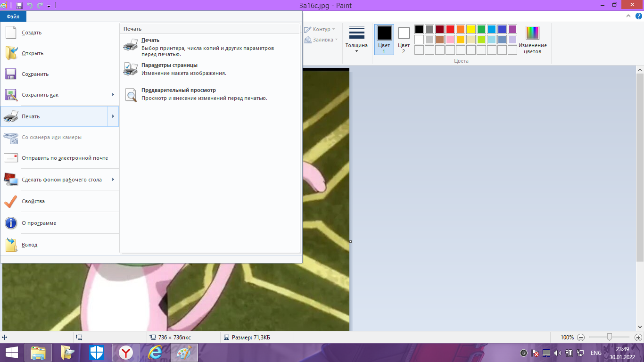Viewport: 644px width, 362px height.
Task: Select Цвет 2 as active color
Action: click(x=404, y=40)
